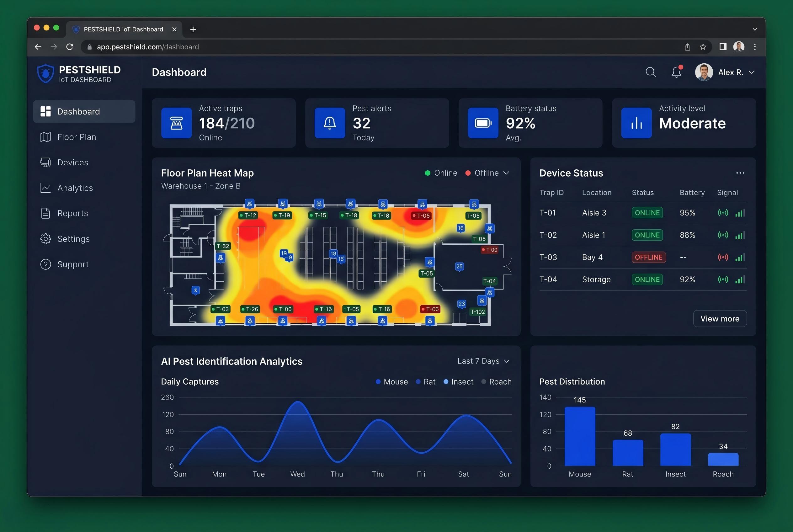Screen dimensions: 793x532
Task: Open Device Status three-dot options
Action: [x=740, y=173]
